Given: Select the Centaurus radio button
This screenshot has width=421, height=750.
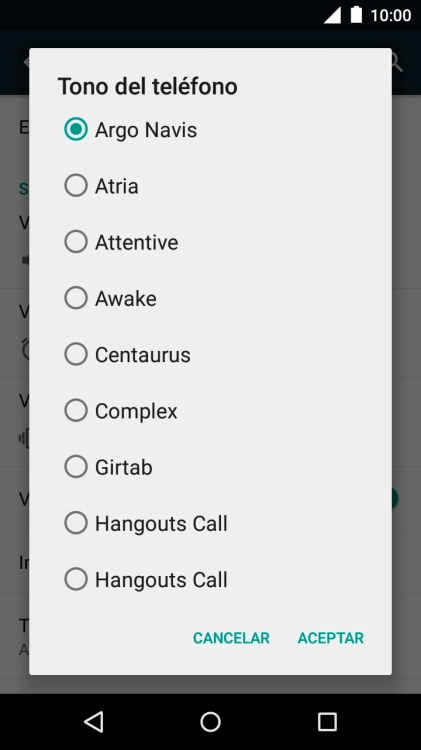Looking at the screenshot, I should pyautogui.click(x=76, y=354).
